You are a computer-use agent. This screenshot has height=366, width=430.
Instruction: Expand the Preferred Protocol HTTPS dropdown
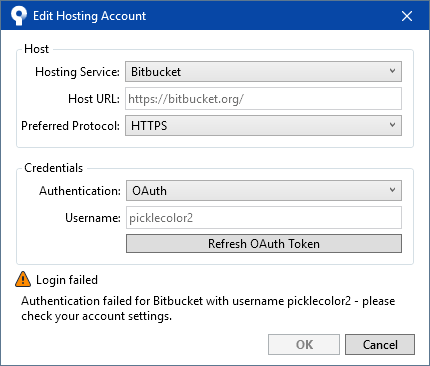(263, 126)
